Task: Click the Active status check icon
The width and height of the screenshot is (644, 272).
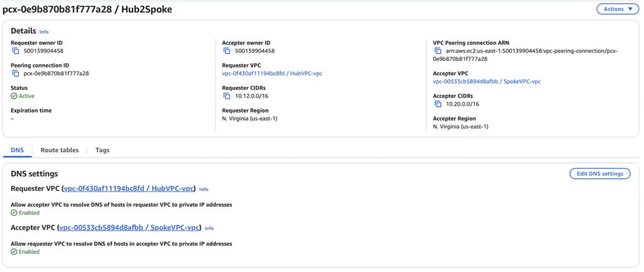Action: click(x=14, y=96)
